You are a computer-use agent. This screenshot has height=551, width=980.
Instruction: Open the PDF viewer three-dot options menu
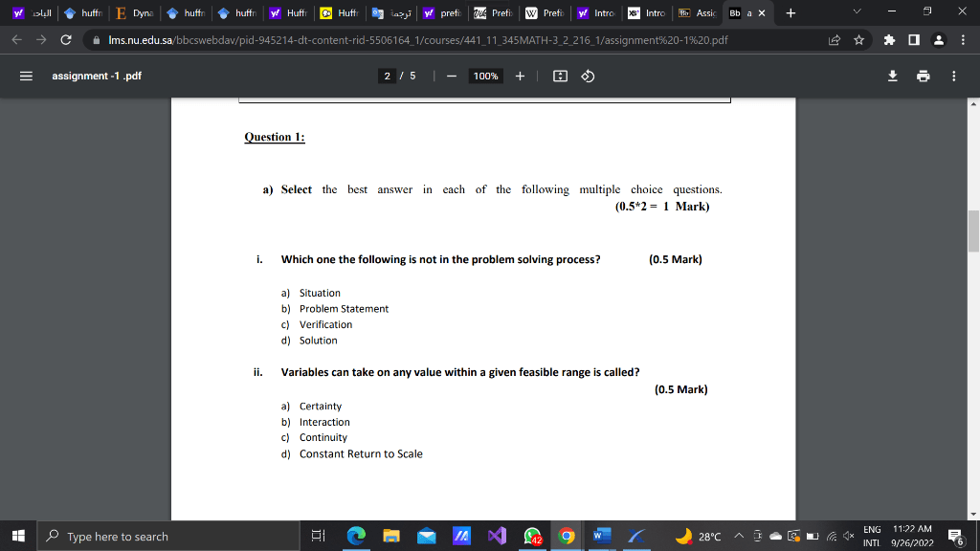(952, 76)
